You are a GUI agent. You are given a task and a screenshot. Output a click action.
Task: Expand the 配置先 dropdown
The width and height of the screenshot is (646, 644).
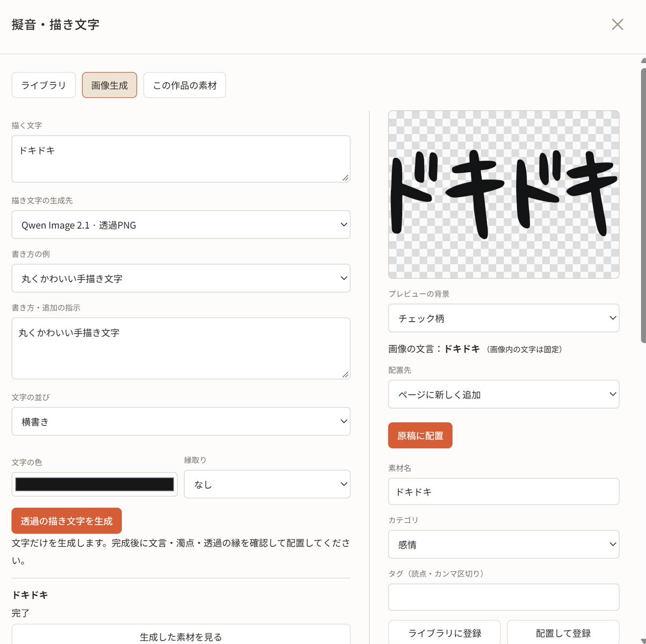(x=503, y=394)
